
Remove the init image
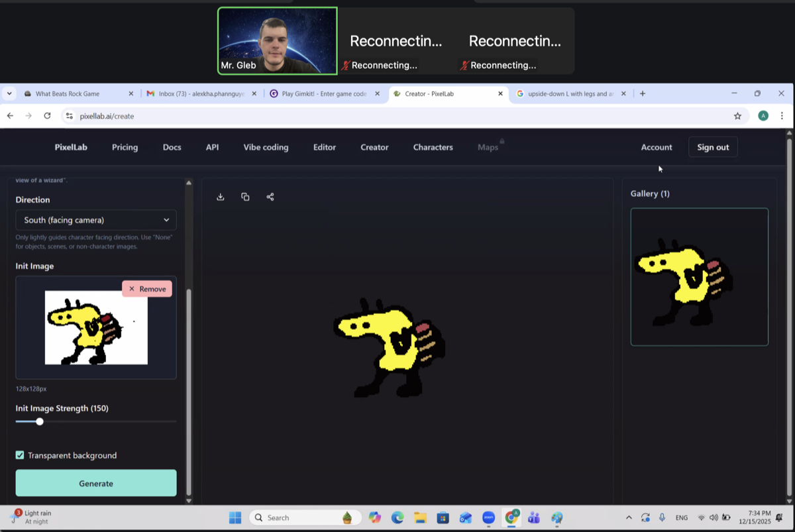(x=147, y=289)
